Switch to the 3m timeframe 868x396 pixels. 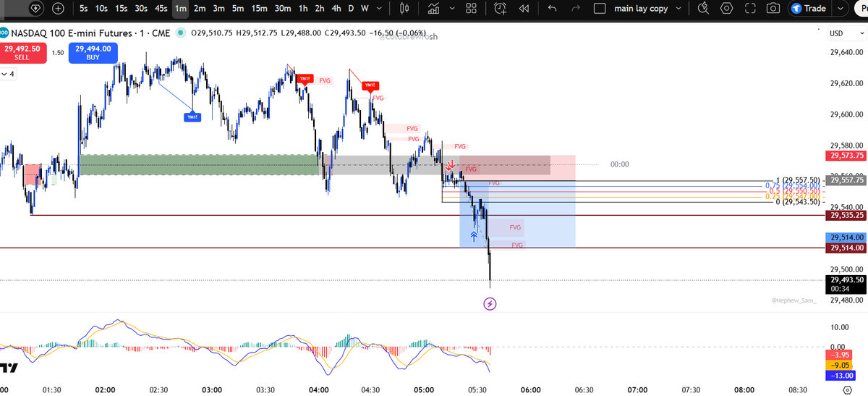coord(219,9)
